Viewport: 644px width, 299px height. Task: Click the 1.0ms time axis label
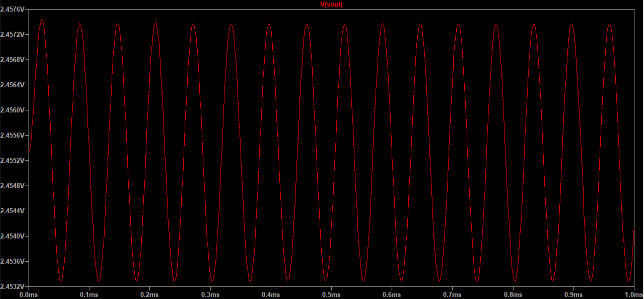(634, 295)
